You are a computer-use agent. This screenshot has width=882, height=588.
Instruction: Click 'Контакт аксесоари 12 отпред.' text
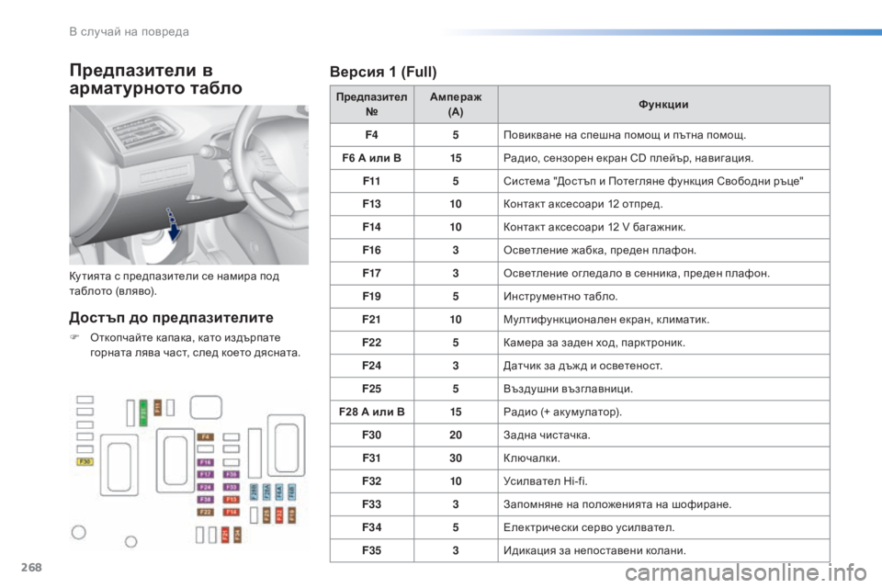(583, 204)
